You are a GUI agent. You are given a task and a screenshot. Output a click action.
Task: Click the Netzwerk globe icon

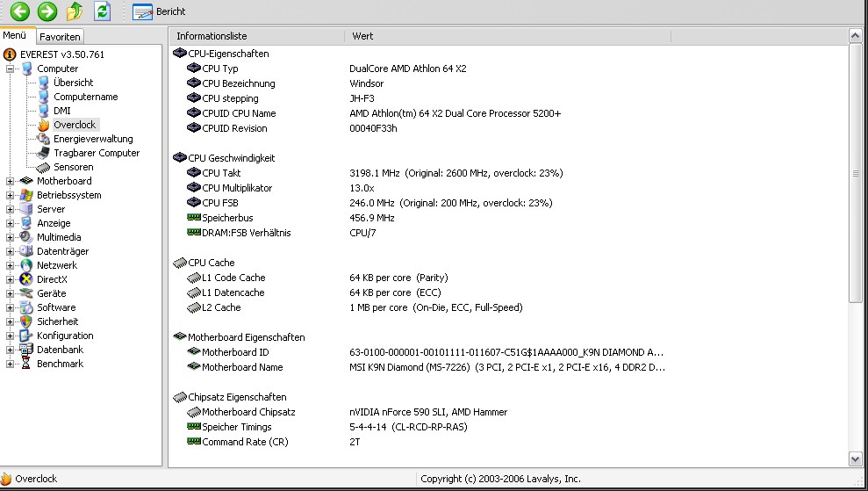(x=26, y=265)
